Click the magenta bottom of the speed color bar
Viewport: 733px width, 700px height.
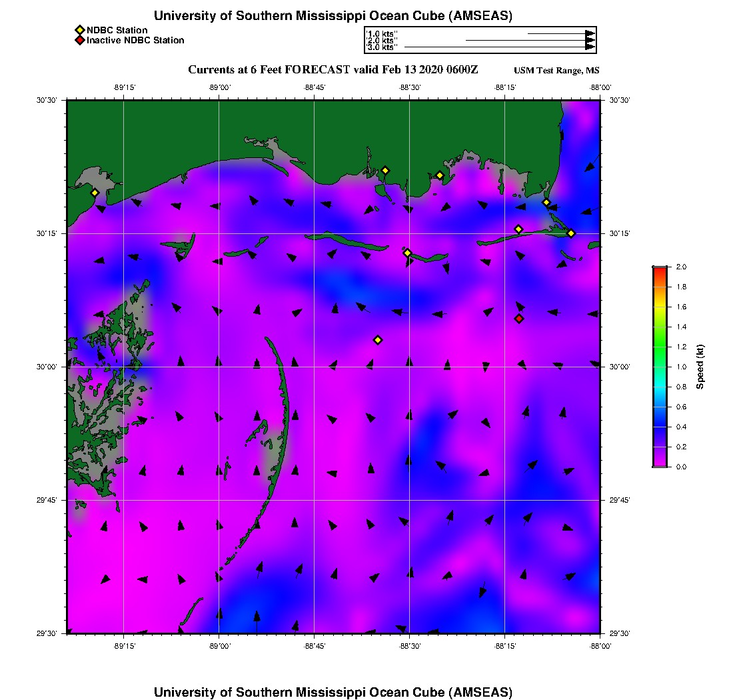point(660,463)
